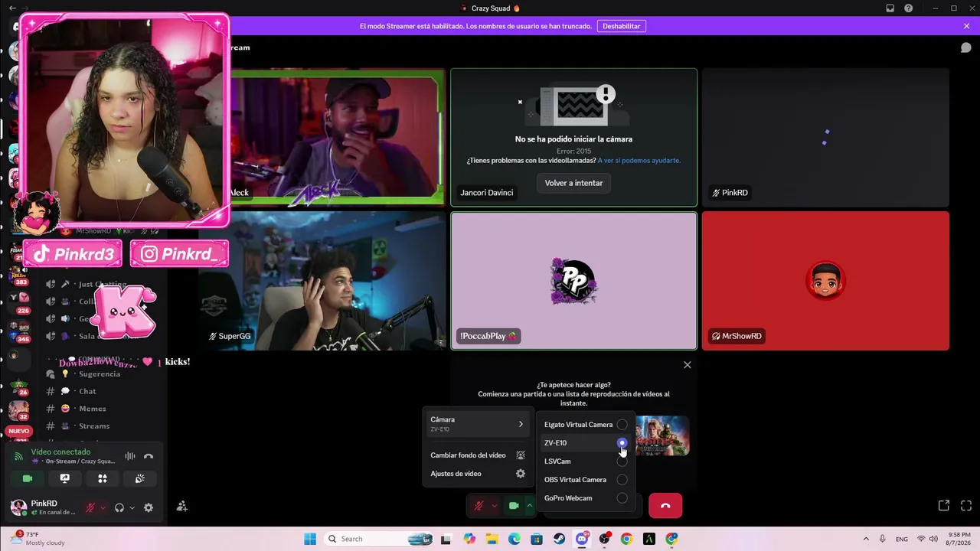
Task: End the call with the red button
Action: click(x=665, y=506)
